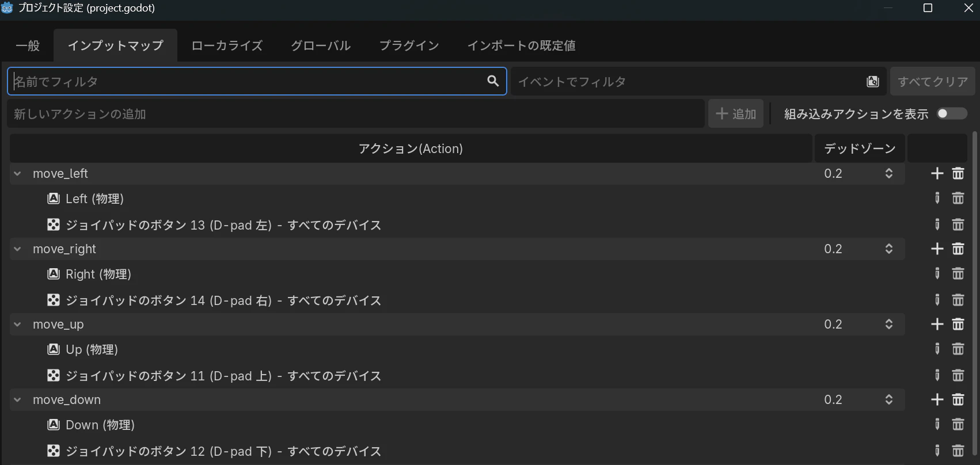
Task: Delete the move_up action
Action: (958, 324)
